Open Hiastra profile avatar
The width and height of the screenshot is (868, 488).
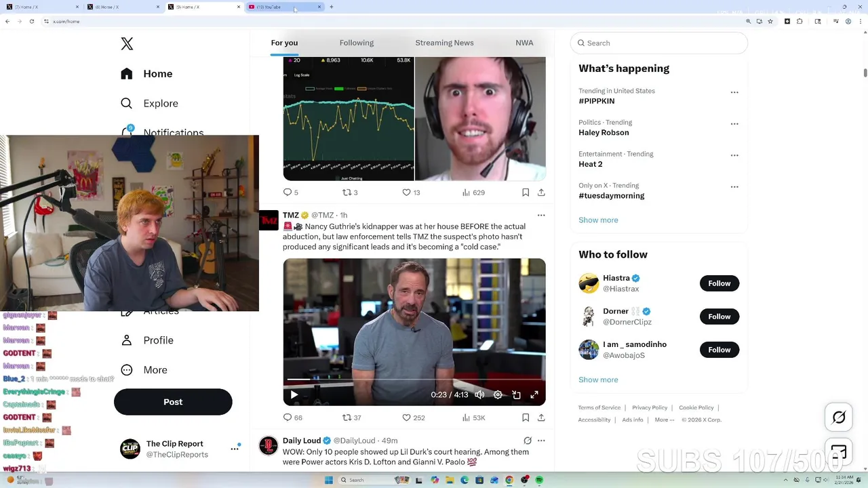pyautogui.click(x=589, y=283)
